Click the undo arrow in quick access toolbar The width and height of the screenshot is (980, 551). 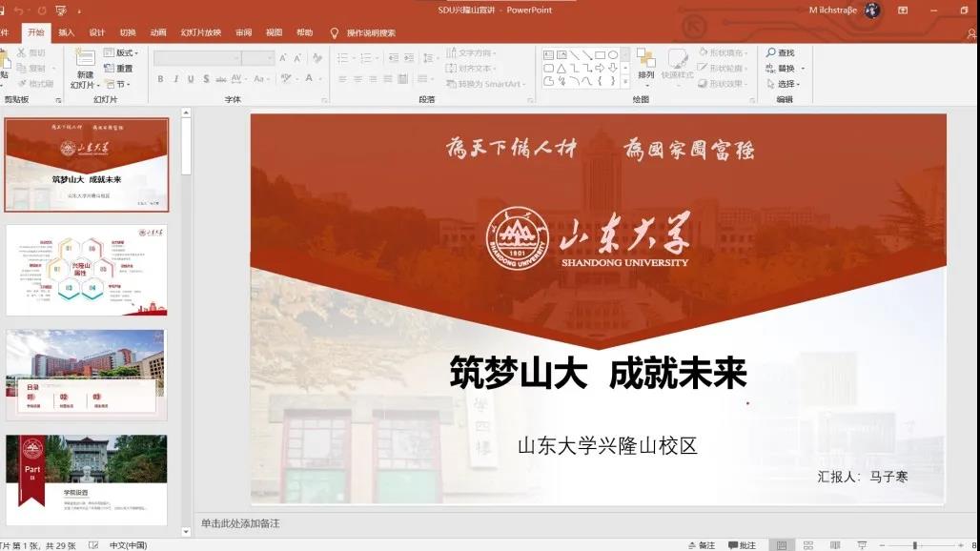click(18, 10)
